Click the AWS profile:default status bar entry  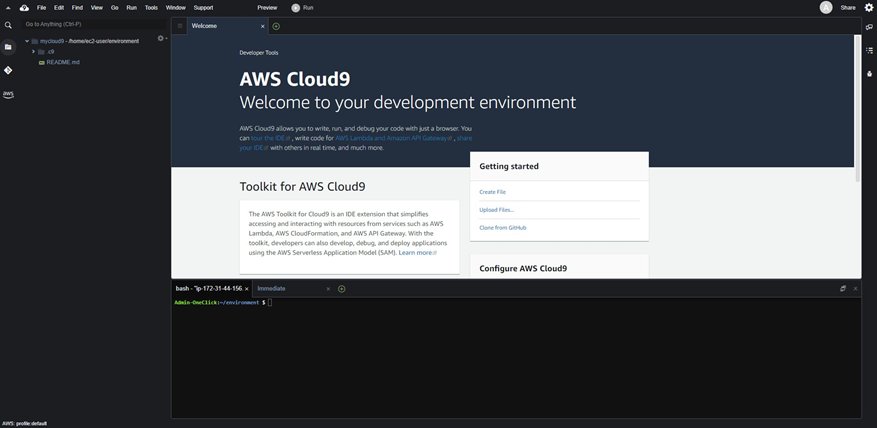pos(25,424)
